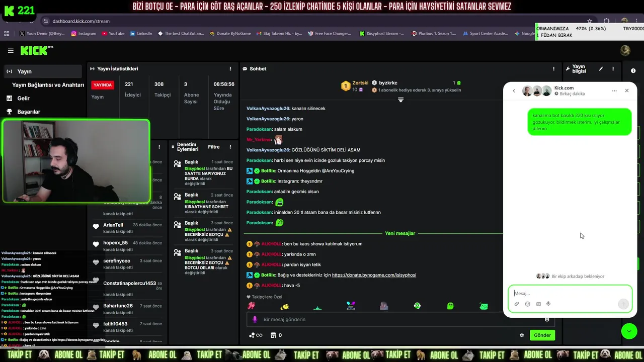
Task: Record voice message in support chat
Action: pos(548,304)
